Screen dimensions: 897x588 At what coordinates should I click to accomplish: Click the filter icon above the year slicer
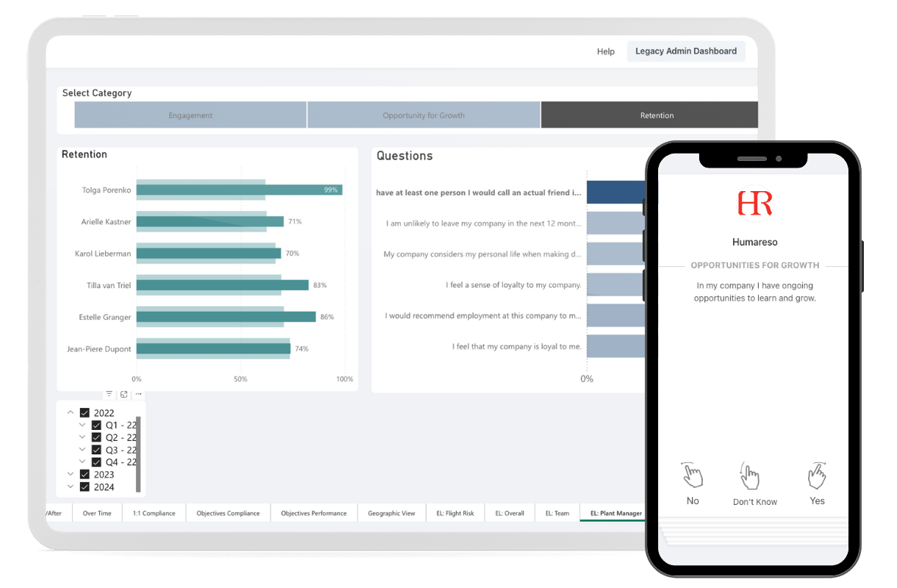[x=109, y=395]
